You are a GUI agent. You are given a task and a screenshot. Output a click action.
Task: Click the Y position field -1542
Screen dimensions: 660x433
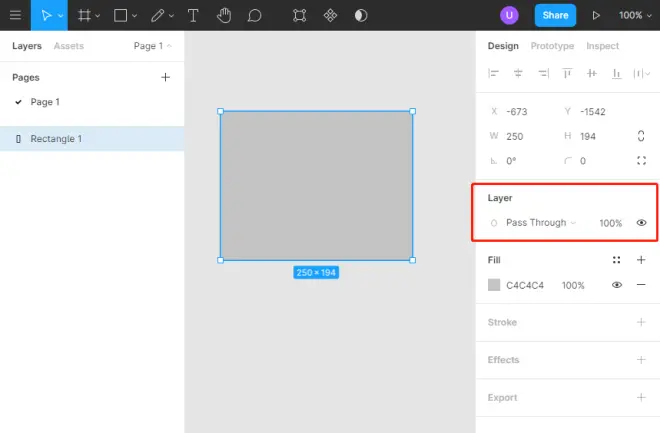[594, 112]
